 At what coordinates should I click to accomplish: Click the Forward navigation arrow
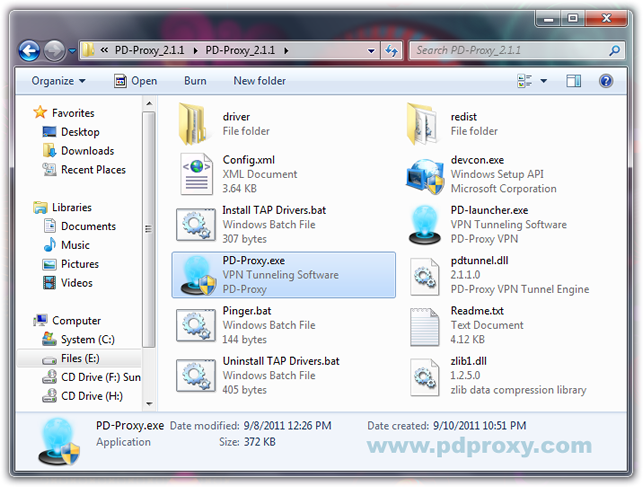[x=54, y=51]
